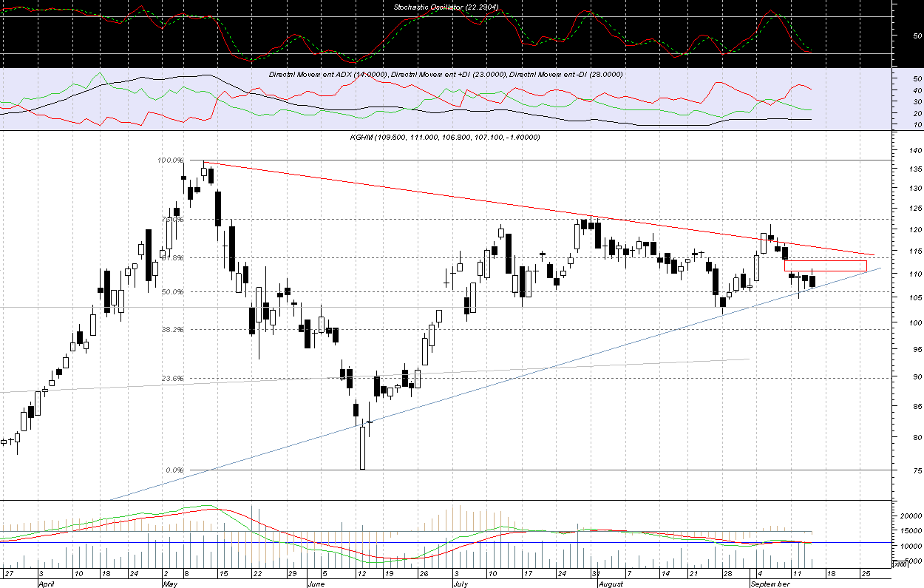
Task: Select the 23.6% Fibonacci retracement label
Action: pyautogui.click(x=171, y=378)
